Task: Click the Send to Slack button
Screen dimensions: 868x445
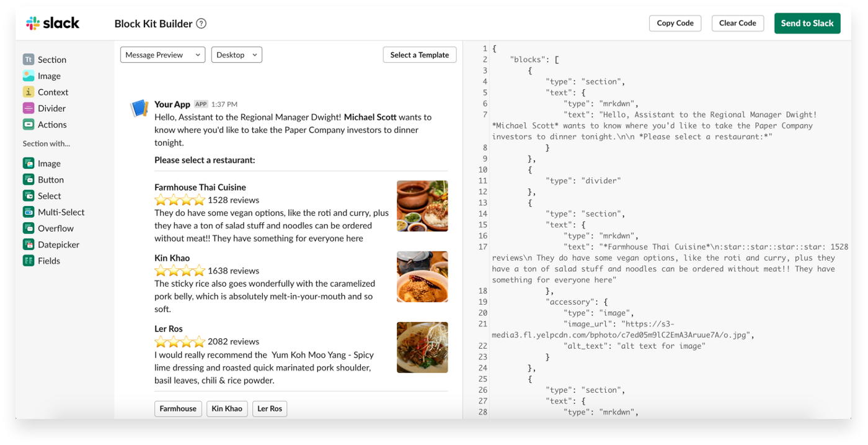Action: pos(807,23)
